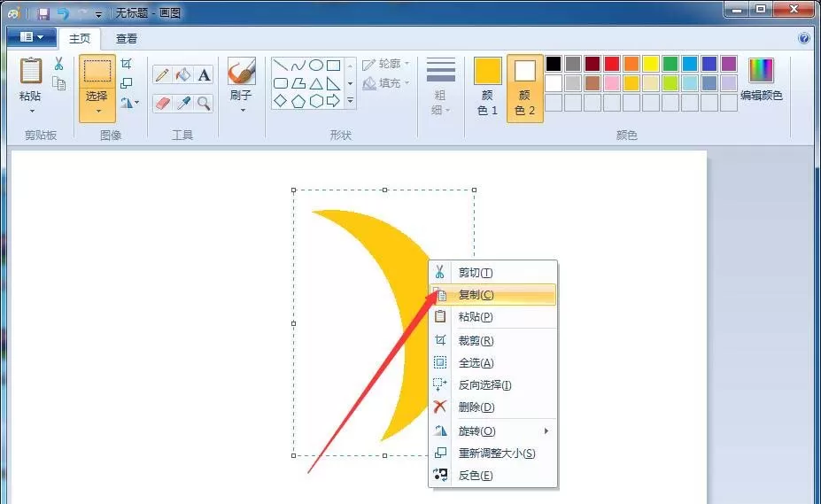Choose the Right arrow shape
The image size is (821, 504).
334,101
